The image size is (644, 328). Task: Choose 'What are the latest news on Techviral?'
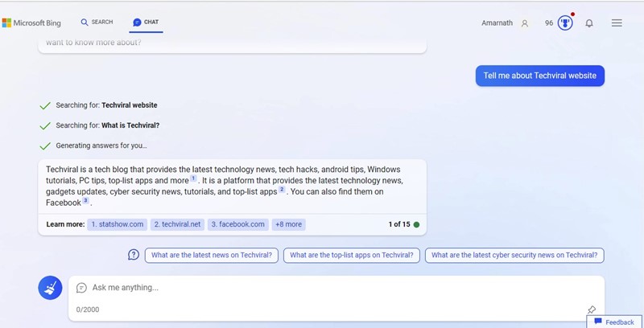[x=212, y=255]
